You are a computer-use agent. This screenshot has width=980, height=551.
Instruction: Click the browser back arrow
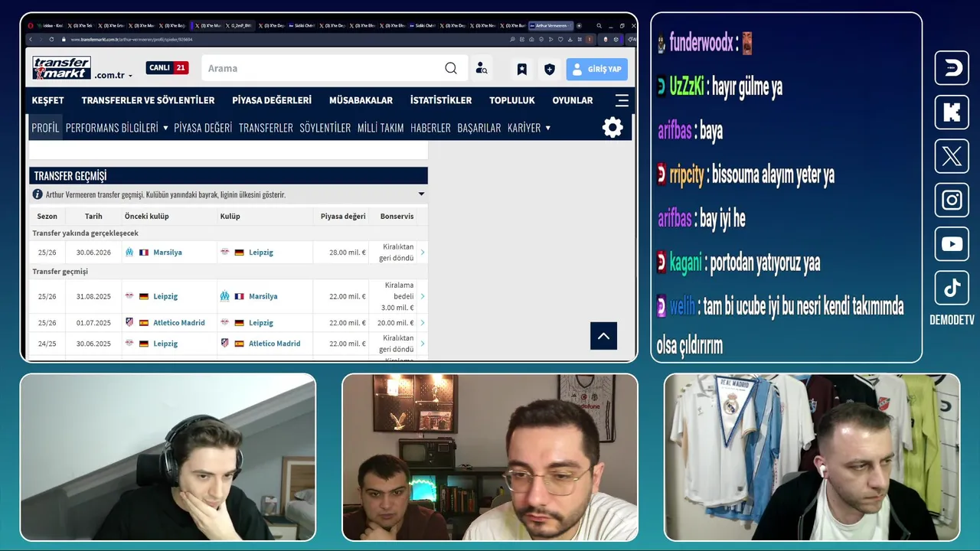pyautogui.click(x=31, y=39)
